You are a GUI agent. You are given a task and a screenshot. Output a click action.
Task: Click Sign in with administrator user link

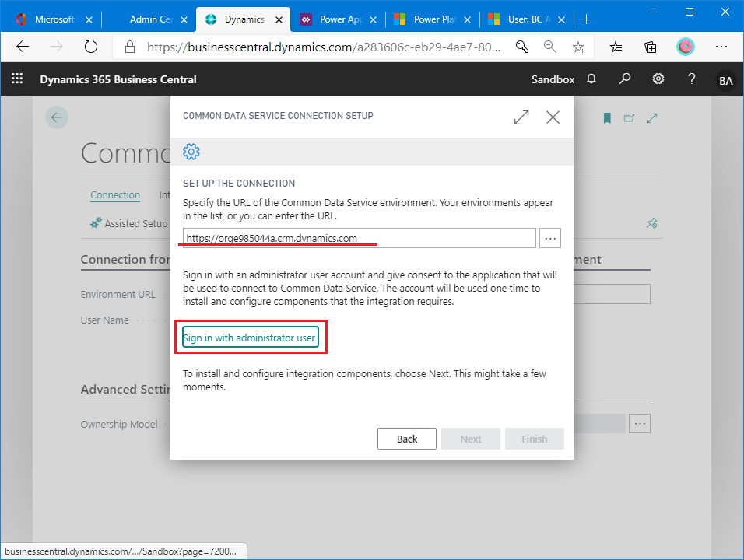[x=251, y=337]
